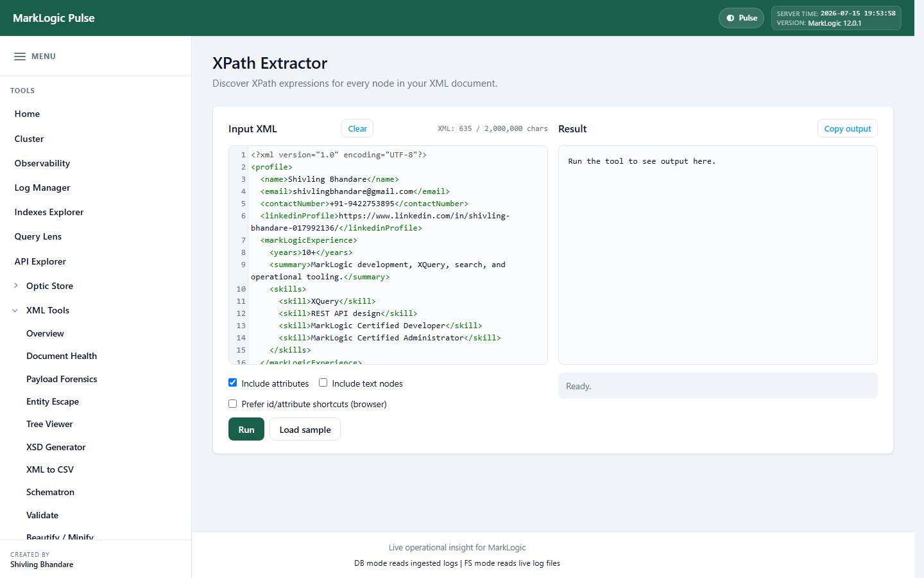The image size is (924, 578).
Task: Open Home in the sidebar
Action: tap(27, 114)
